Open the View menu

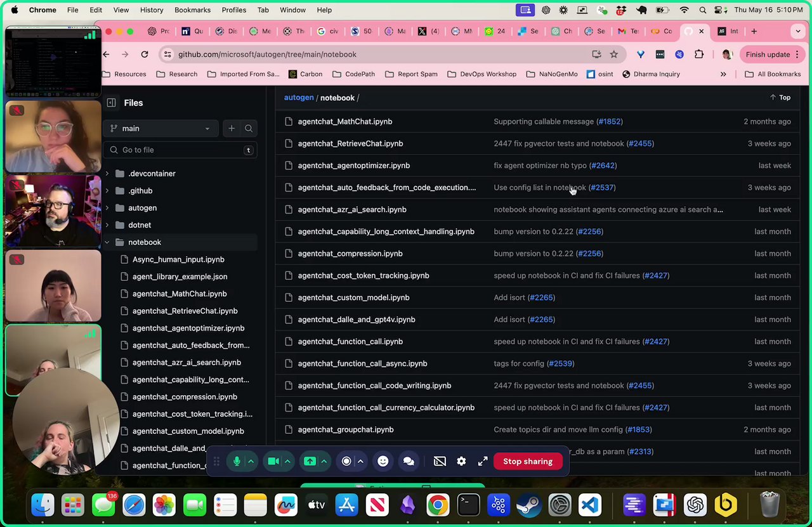click(121, 10)
